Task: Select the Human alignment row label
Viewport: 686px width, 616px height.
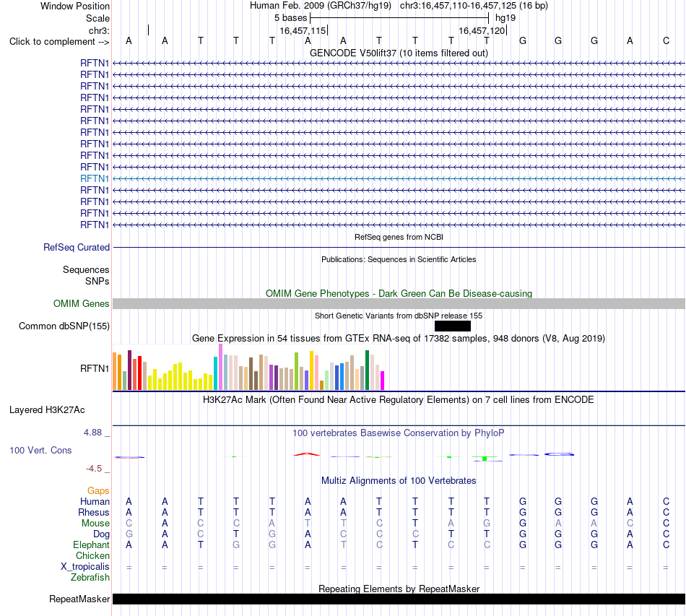Action: click(x=95, y=501)
